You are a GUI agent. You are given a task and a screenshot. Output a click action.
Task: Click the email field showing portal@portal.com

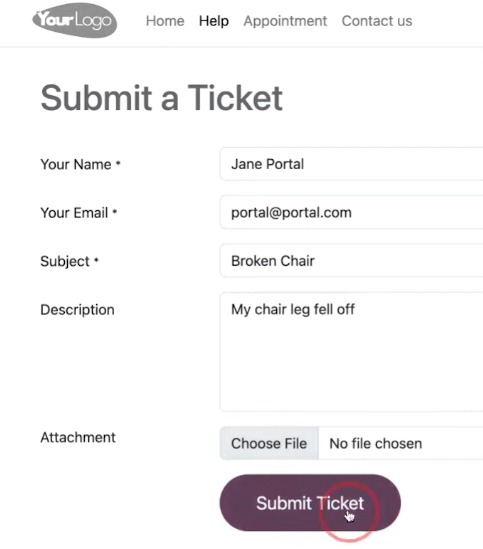click(x=351, y=212)
